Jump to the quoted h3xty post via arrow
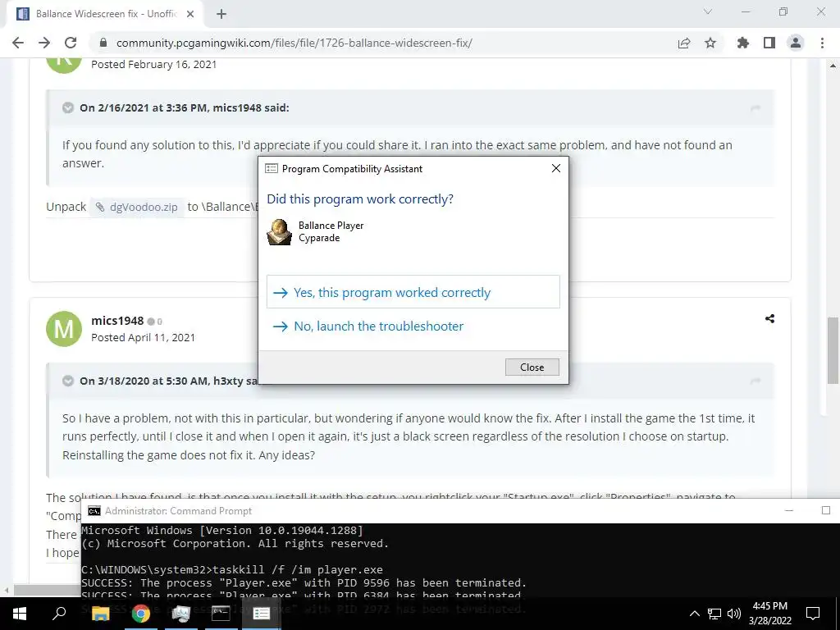The image size is (840, 630). click(x=756, y=381)
